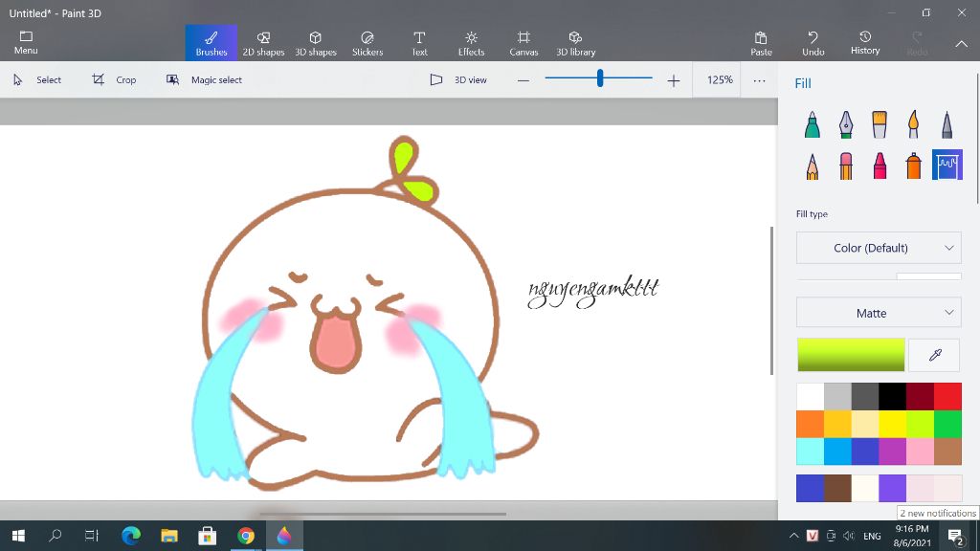The height and width of the screenshot is (551, 980).
Task: Click the ENG language indicator
Action: tap(872, 536)
